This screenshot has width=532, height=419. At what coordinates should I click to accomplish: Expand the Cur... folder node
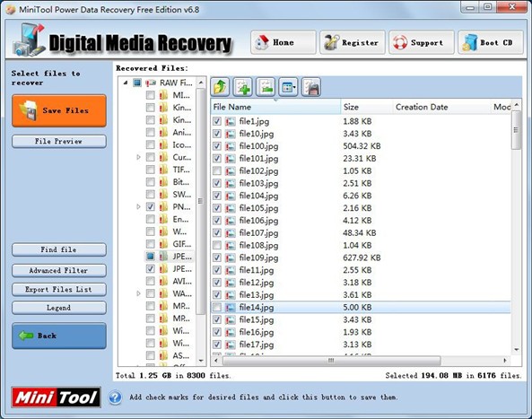[x=138, y=157]
